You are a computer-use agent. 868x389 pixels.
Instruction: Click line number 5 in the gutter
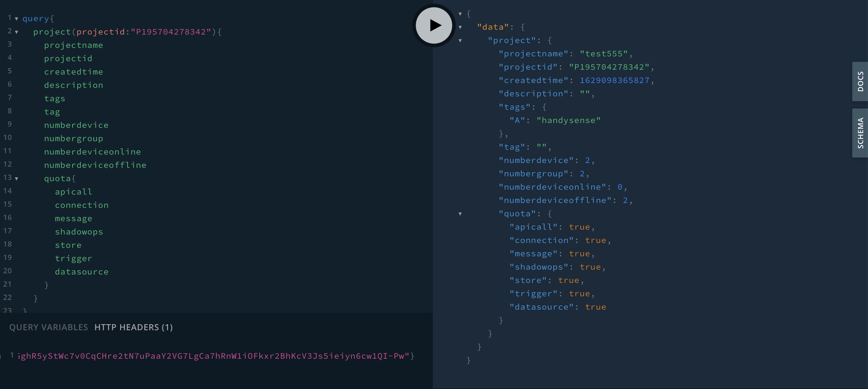(x=10, y=71)
